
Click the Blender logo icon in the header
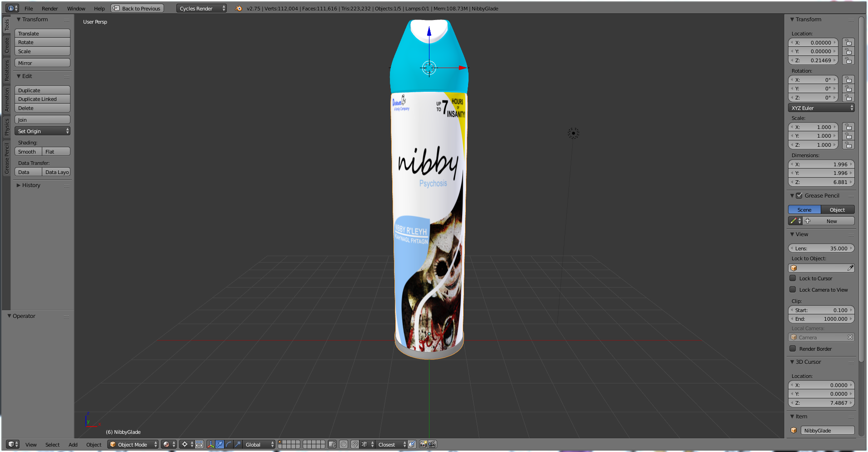239,8
